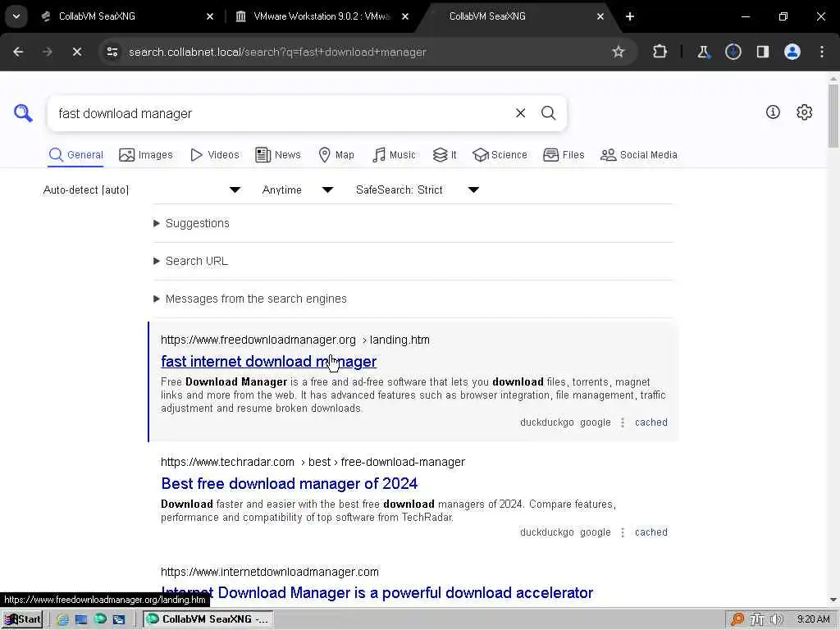Select the Science search category
Viewport: 840px width, 630px height.
pos(500,155)
